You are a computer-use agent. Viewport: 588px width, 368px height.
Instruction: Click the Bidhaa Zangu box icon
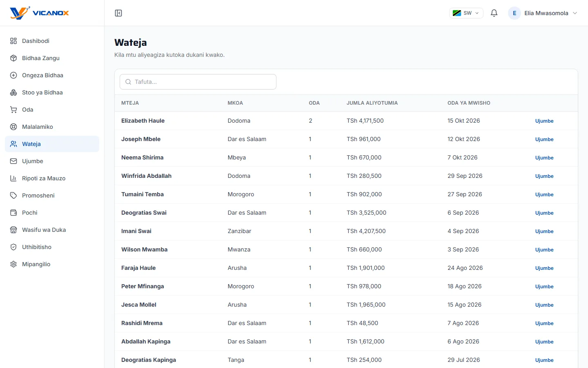(13, 58)
